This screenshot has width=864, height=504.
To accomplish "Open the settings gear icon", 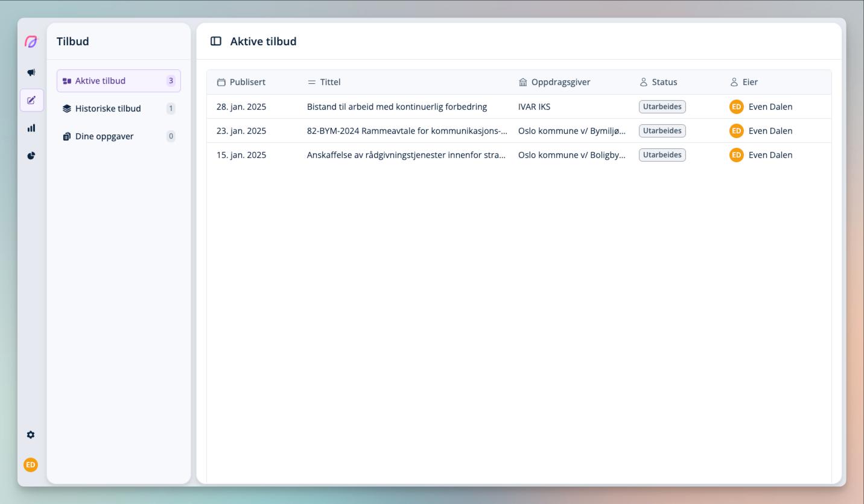I will coord(31,435).
